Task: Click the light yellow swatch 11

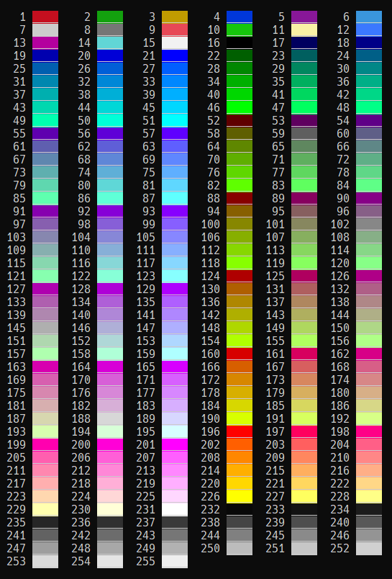Action: [x=304, y=30]
